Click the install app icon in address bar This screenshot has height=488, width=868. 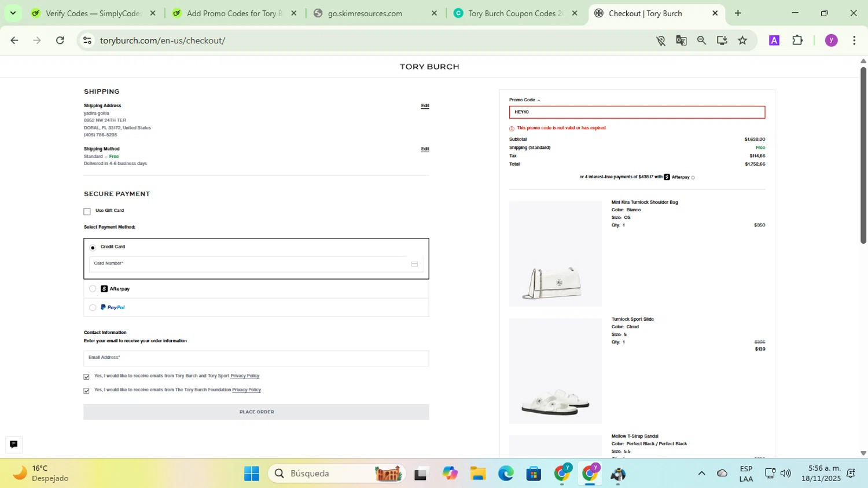(722, 40)
